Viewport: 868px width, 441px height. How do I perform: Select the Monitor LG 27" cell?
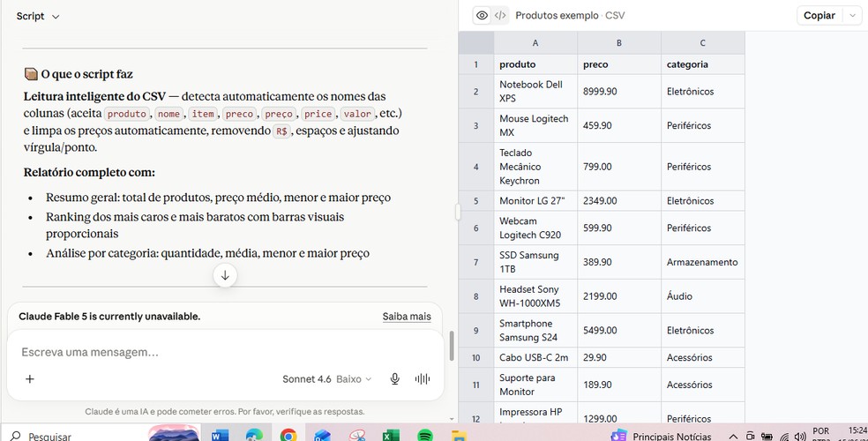(535, 201)
